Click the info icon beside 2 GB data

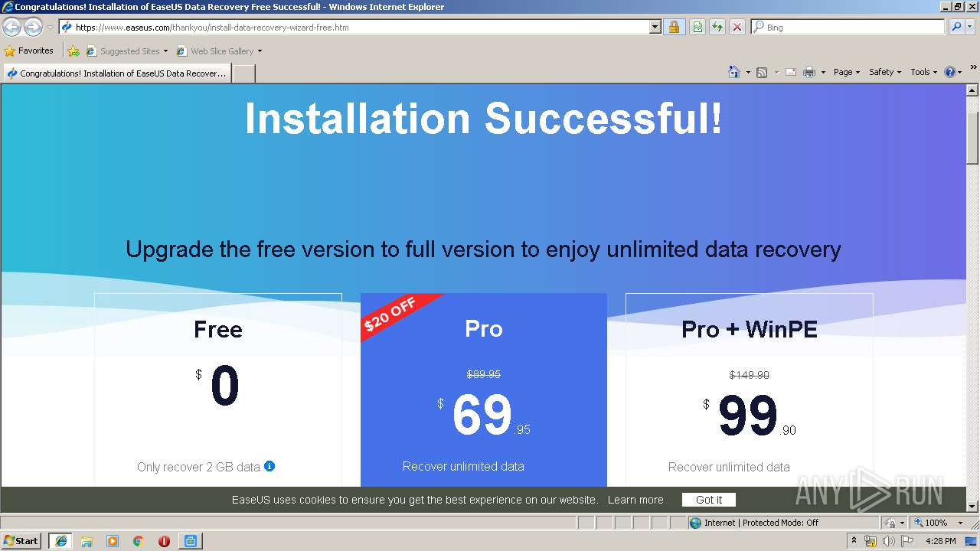269,466
